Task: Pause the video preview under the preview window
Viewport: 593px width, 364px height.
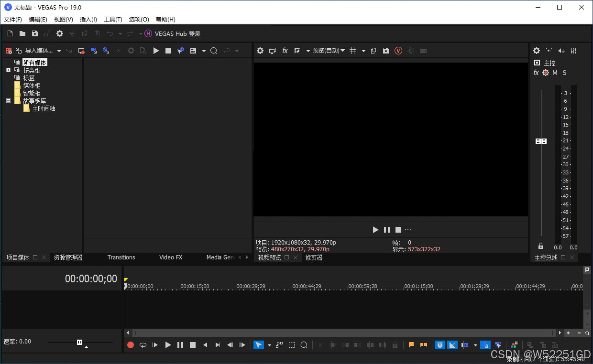Action: [x=387, y=230]
